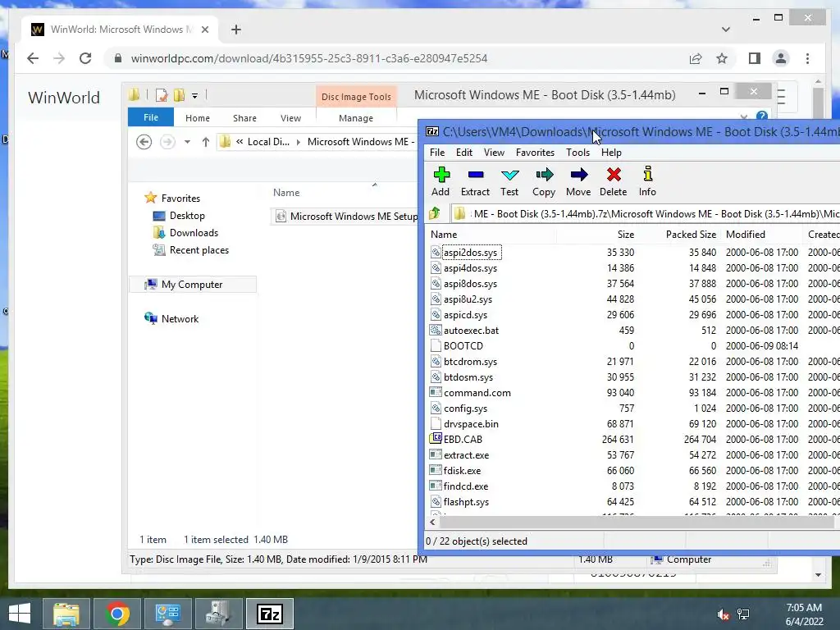The width and height of the screenshot is (840, 630).
Task: Select fdisk.exe in the list
Action: click(x=463, y=470)
